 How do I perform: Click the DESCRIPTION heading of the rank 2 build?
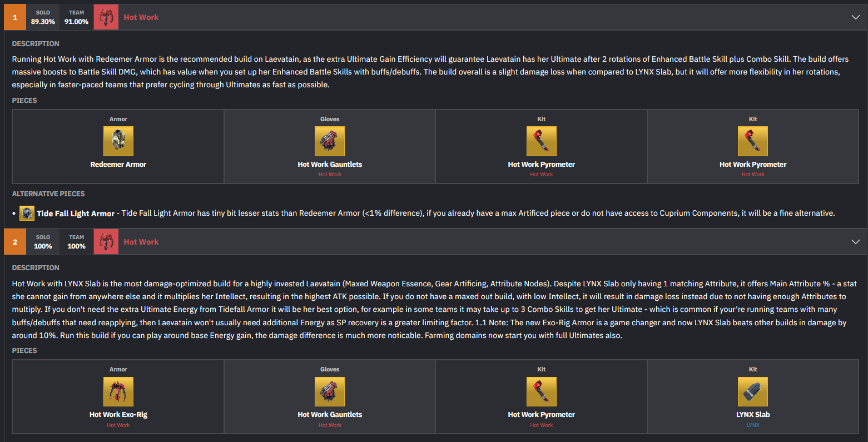click(36, 268)
